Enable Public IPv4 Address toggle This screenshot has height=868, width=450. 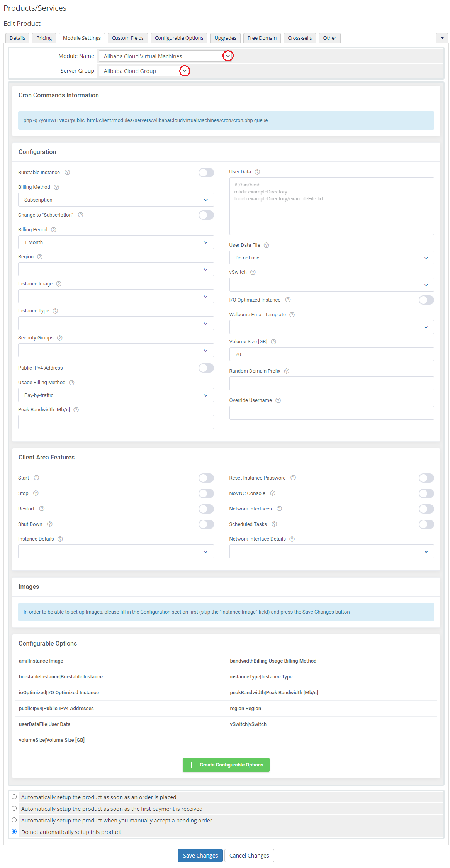[x=206, y=368]
